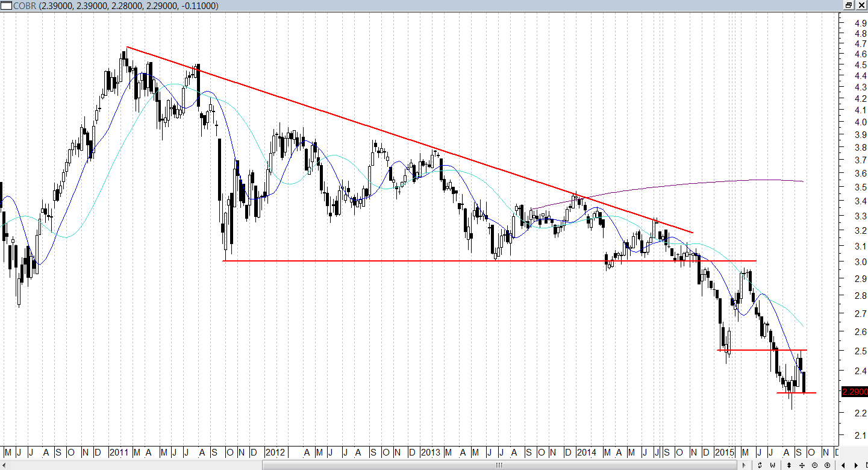Click the 2012 year label on time axis

275,452
